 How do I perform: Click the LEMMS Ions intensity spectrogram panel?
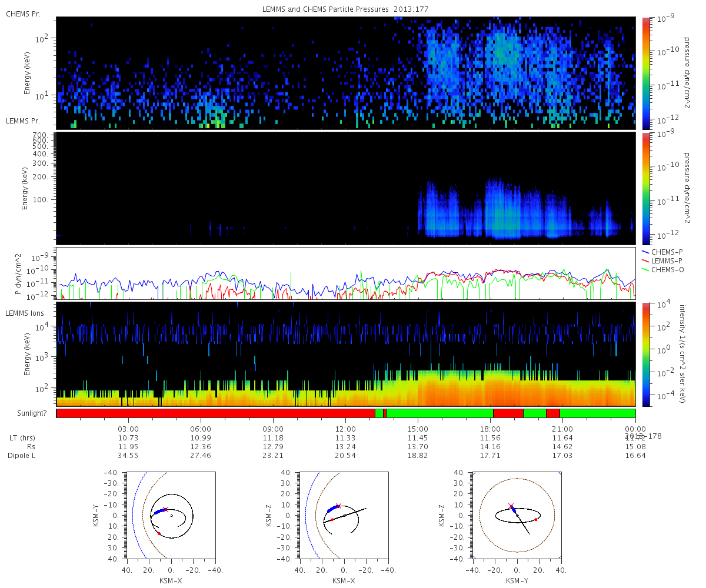(346, 355)
